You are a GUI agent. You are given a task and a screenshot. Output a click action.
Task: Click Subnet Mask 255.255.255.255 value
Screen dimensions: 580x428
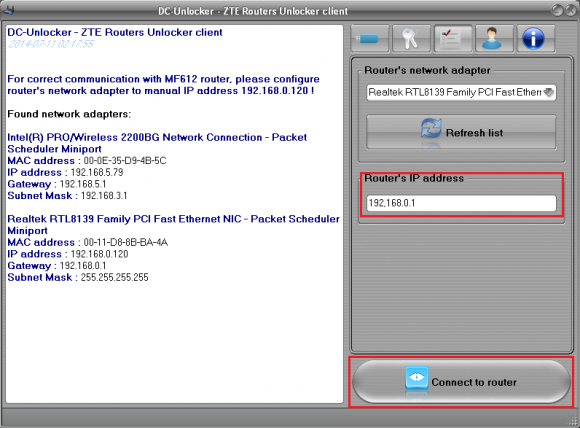tap(115, 277)
